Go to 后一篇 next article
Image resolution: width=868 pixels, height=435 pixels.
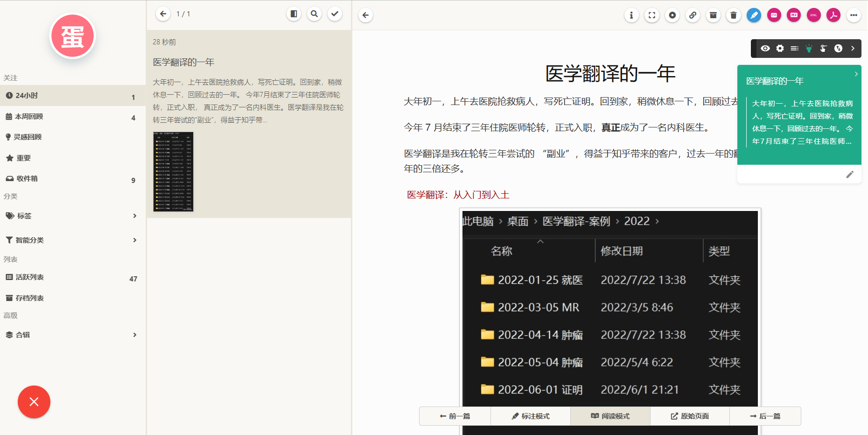click(764, 416)
